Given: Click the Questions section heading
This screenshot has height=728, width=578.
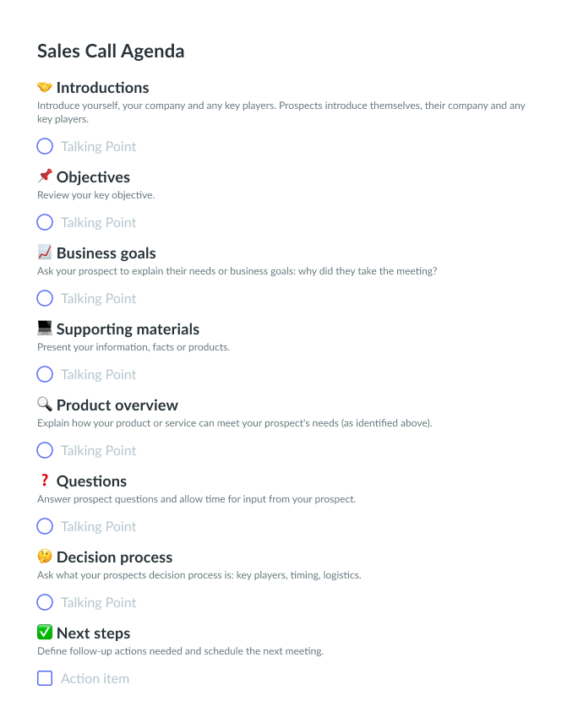Looking at the screenshot, I should (91, 481).
